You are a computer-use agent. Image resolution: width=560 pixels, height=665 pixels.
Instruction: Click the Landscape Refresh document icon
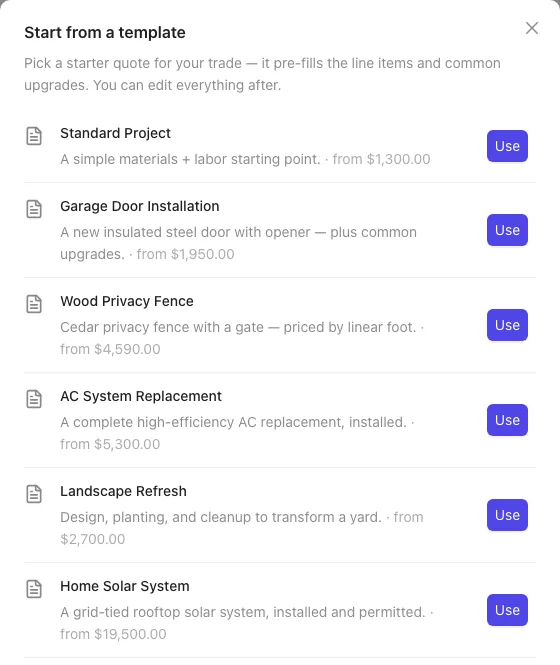coord(34,494)
